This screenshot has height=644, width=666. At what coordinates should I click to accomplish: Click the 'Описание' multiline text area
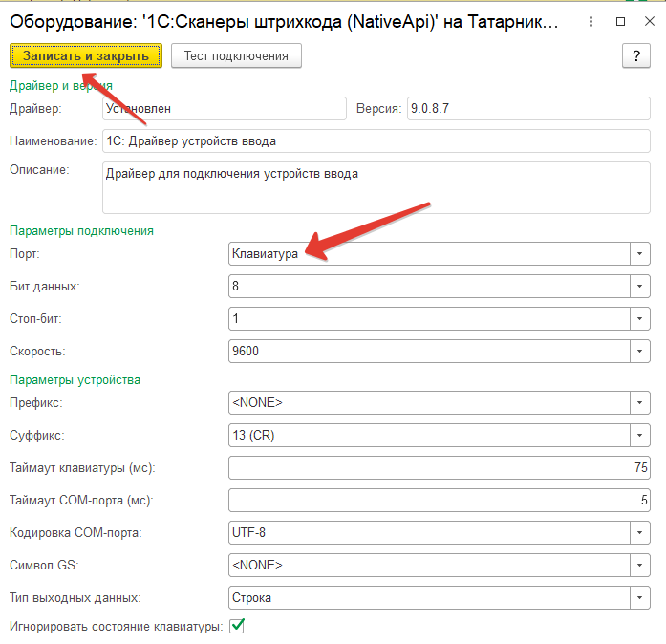tap(376, 187)
